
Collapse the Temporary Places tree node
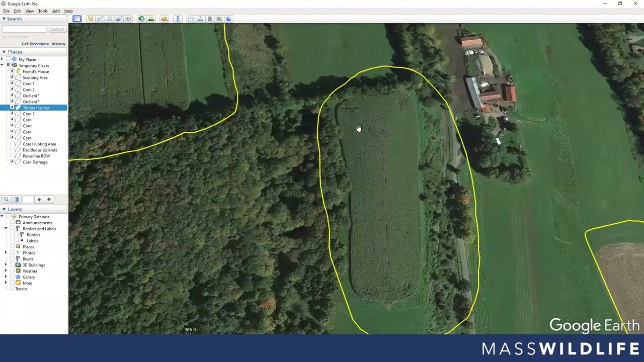(x=2, y=65)
